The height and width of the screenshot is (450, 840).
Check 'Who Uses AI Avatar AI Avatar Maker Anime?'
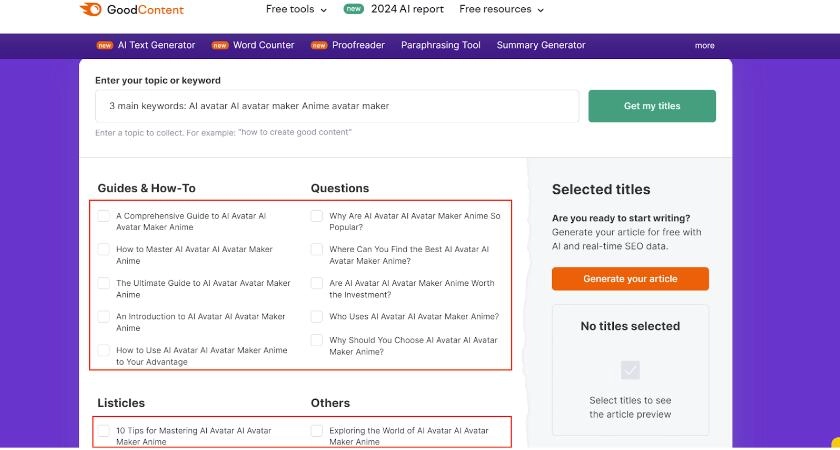point(317,317)
